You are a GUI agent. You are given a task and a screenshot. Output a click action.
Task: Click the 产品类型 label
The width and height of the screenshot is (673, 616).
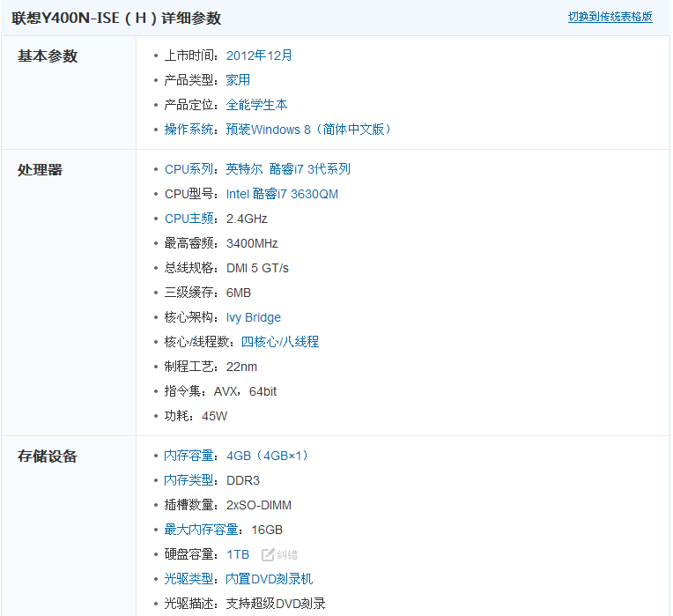tap(189, 80)
